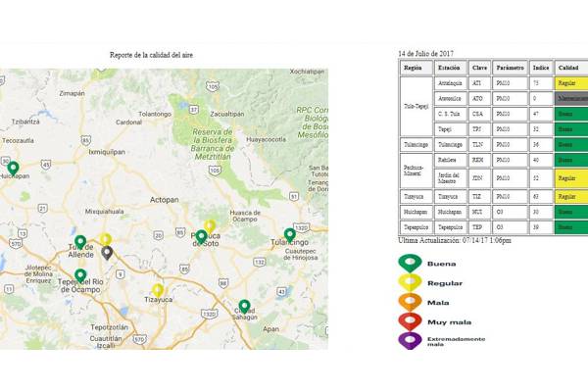
Task: Click the ATO clave cell
Action: [x=479, y=99]
